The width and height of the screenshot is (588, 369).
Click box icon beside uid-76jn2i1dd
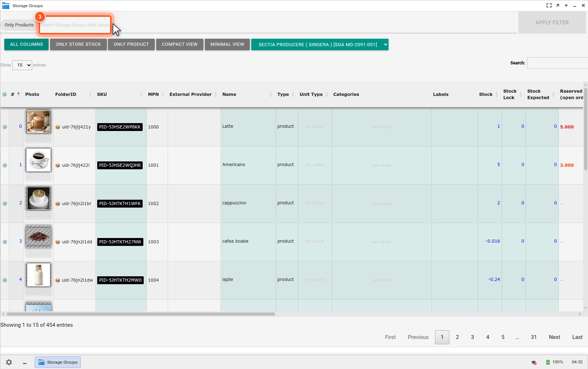[58, 242]
